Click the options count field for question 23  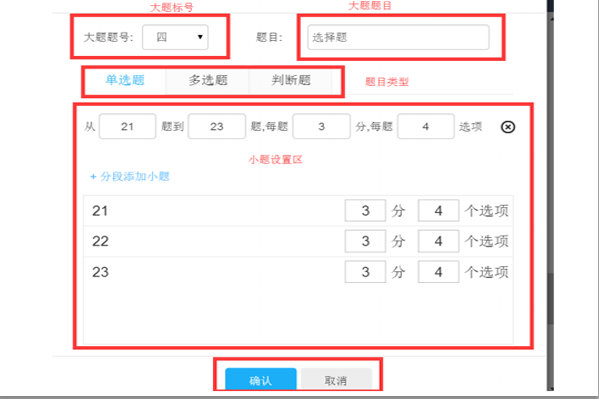(x=439, y=272)
